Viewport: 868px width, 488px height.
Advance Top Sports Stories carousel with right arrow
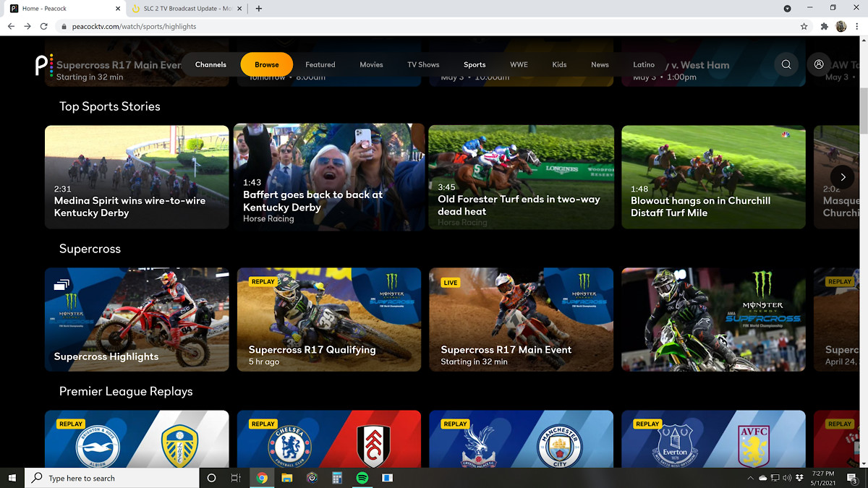[842, 176]
